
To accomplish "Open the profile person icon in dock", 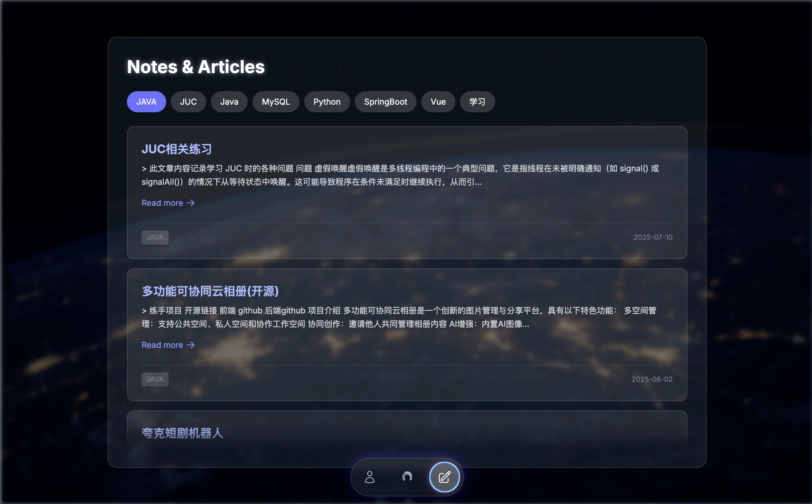I will [369, 477].
